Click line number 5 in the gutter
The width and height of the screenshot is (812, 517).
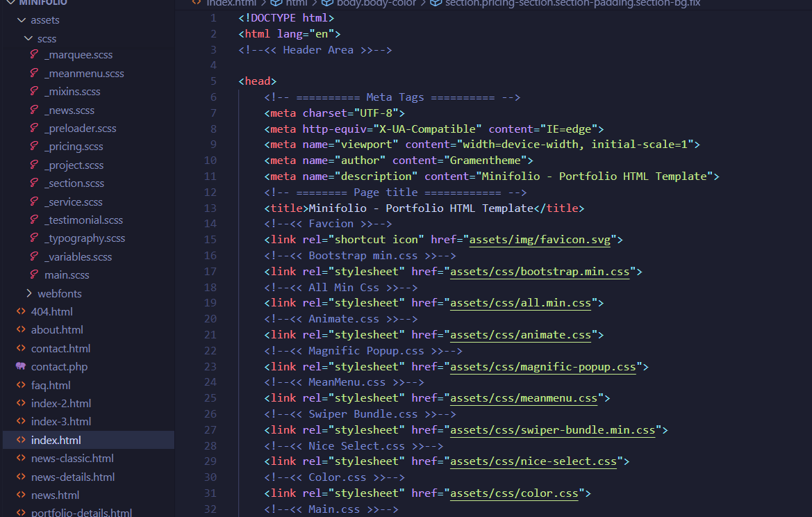[x=213, y=81]
